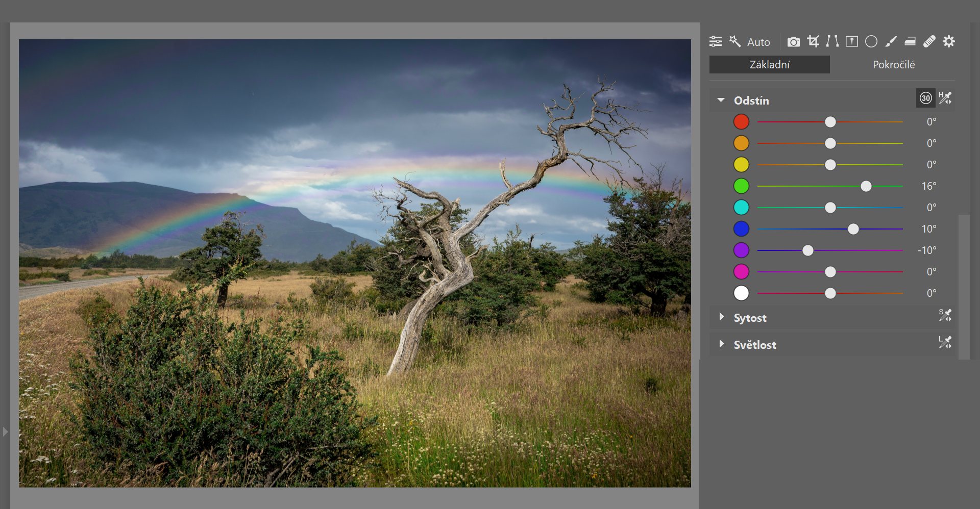Viewport: 980px width, 509px height.
Task: Expand the left panel arrow
Action: [5, 431]
